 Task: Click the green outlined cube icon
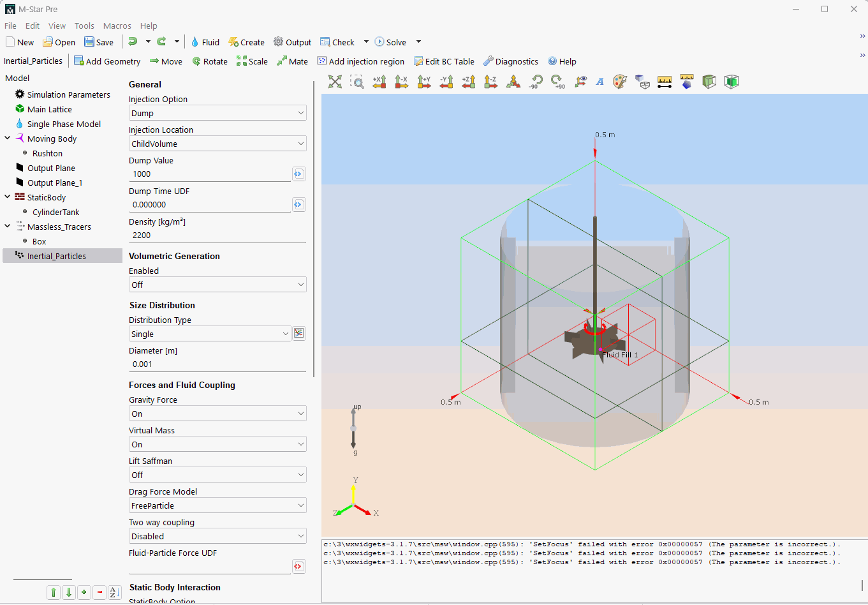709,82
